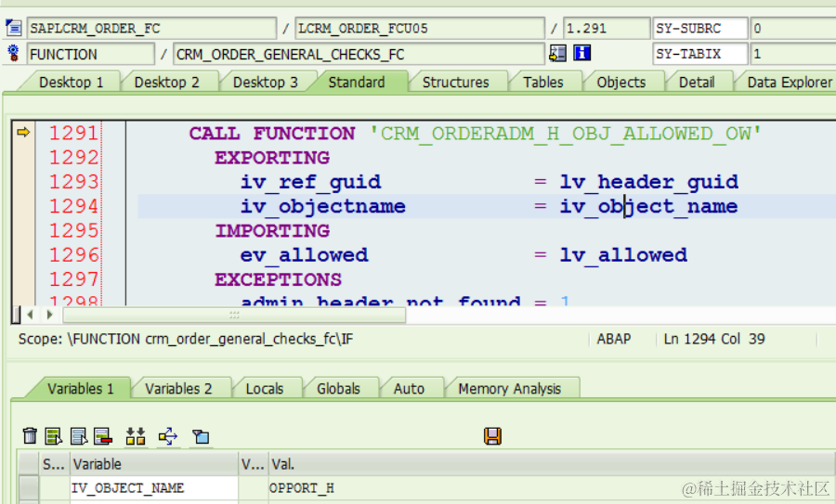Click the SY-TABIX value field
The image size is (836, 504).
793,54
